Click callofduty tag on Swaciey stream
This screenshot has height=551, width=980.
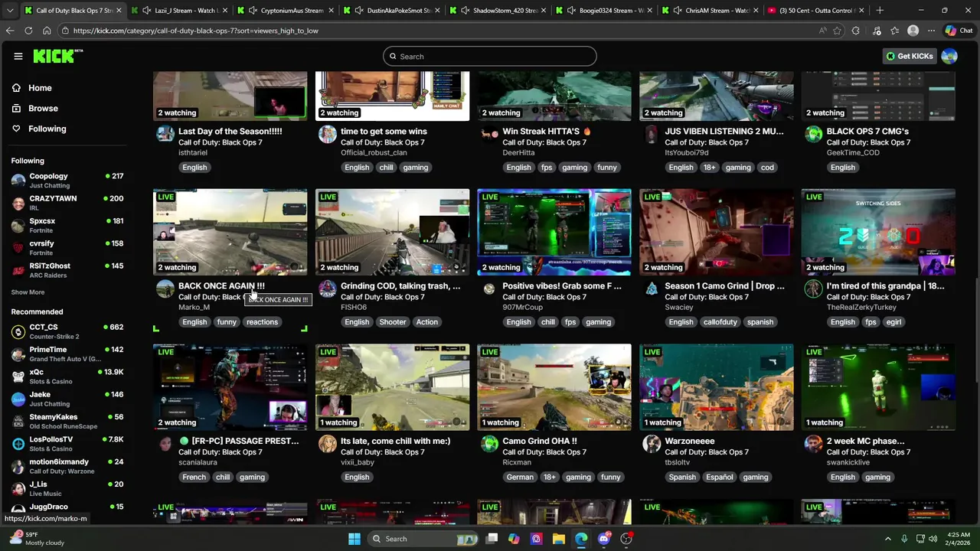point(720,322)
